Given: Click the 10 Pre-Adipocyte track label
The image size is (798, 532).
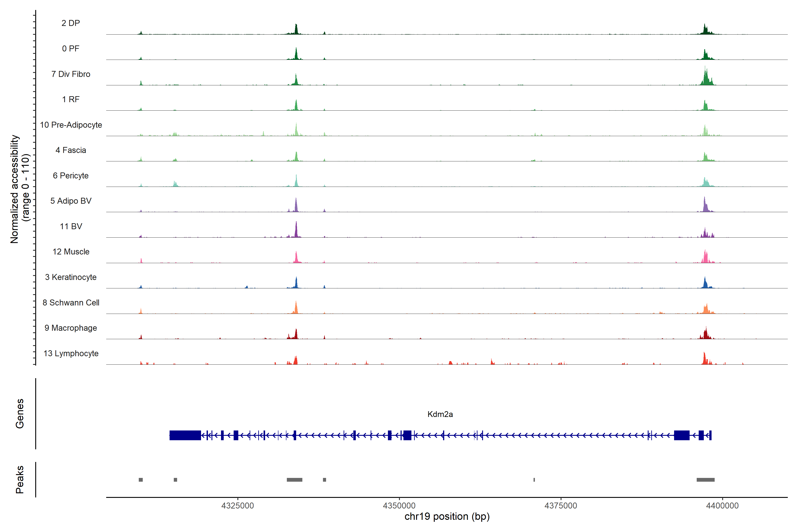Looking at the screenshot, I should (71, 125).
